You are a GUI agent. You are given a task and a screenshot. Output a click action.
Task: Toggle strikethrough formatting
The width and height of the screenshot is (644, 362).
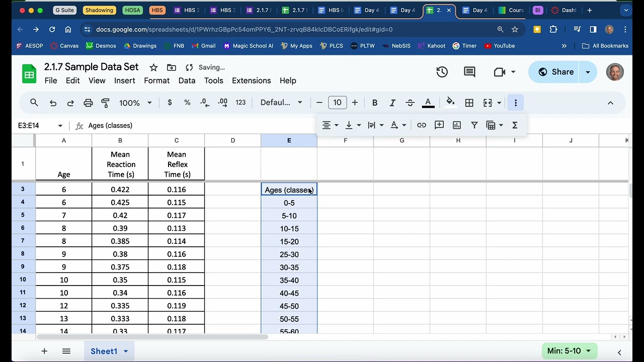[x=410, y=103]
